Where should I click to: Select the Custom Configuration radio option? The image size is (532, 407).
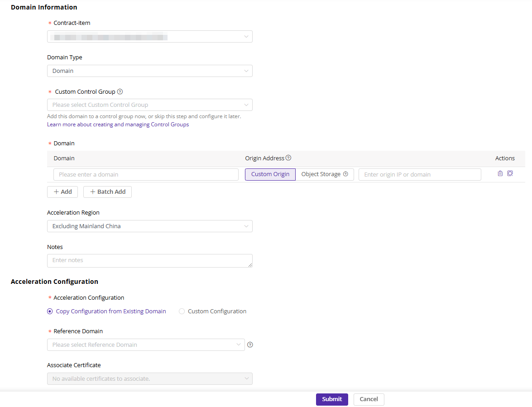pos(182,311)
